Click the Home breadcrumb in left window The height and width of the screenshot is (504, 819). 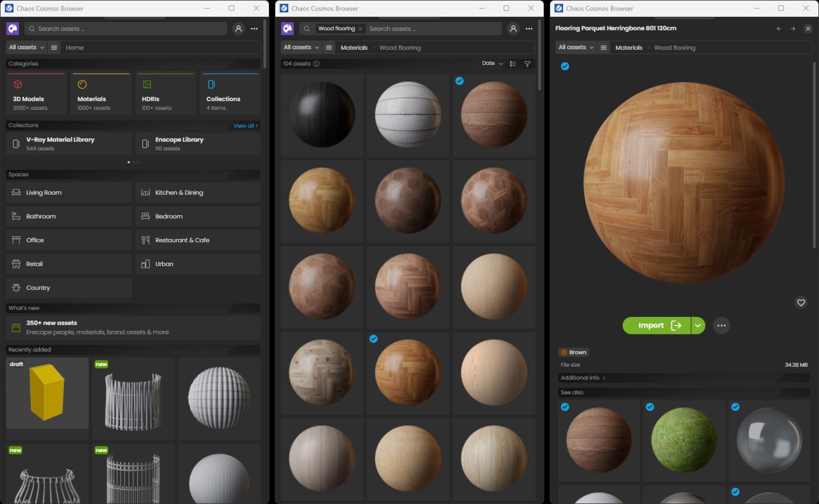[x=75, y=48]
